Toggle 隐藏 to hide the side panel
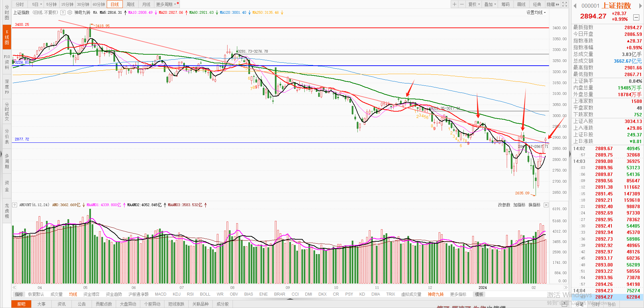 pyautogui.click(x=553, y=4)
